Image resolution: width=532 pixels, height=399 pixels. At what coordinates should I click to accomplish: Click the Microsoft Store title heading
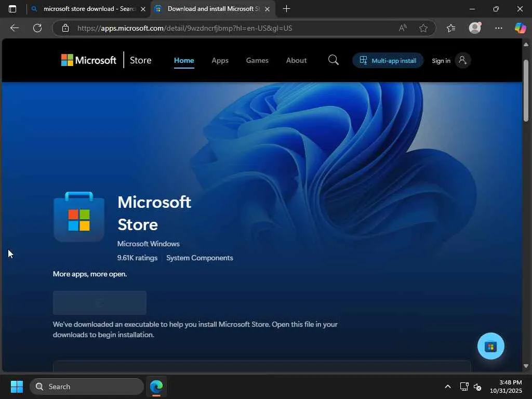point(154,213)
